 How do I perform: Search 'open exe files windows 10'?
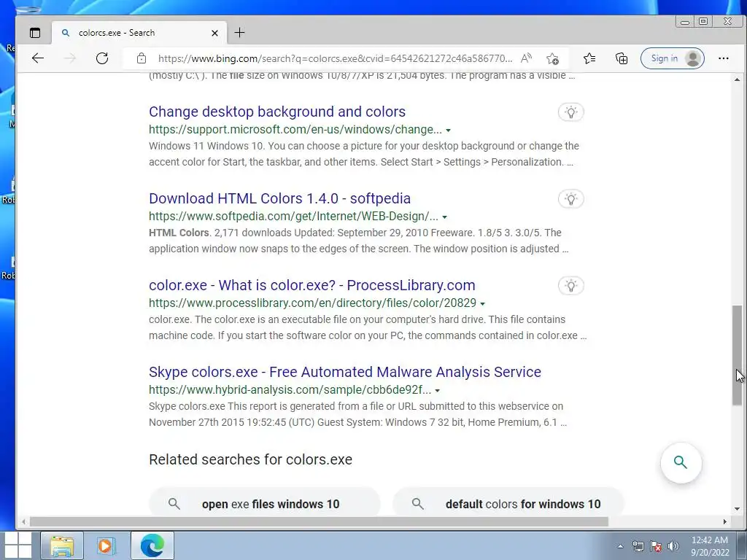264,502
